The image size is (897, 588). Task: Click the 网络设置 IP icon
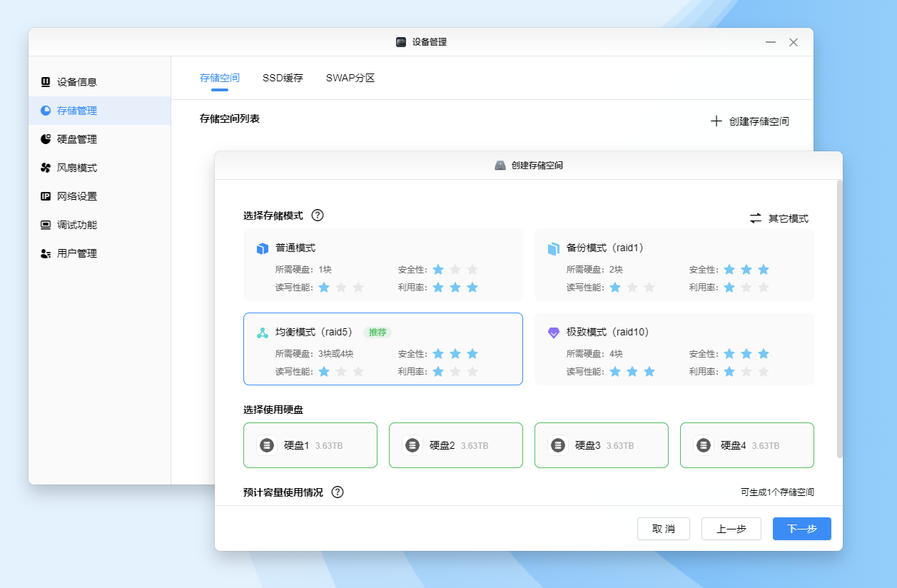pos(46,196)
